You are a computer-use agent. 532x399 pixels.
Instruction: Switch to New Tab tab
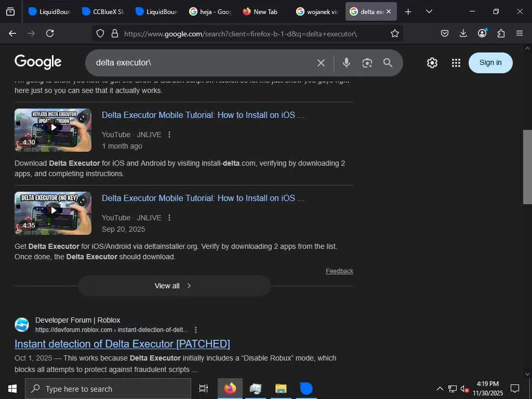(x=263, y=12)
